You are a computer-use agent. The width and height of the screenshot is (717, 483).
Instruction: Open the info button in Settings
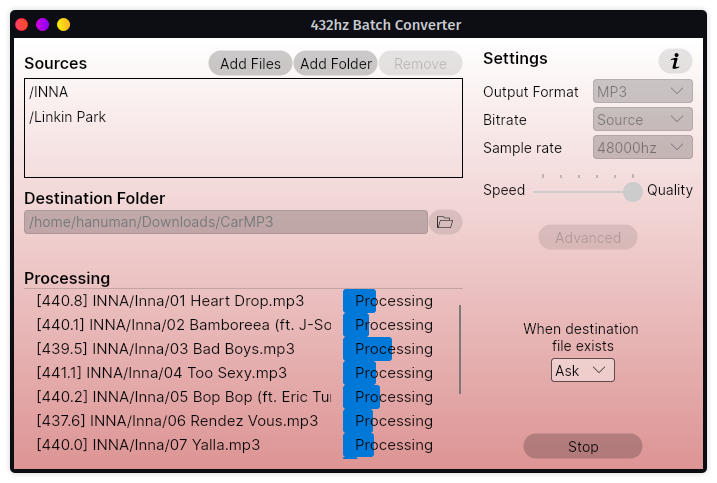[x=675, y=61]
